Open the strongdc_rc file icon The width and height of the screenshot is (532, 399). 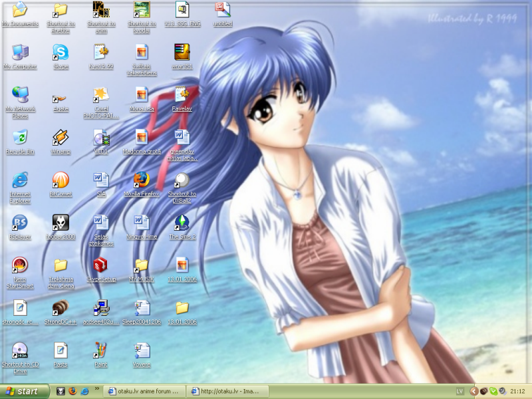click(x=20, y=313)
